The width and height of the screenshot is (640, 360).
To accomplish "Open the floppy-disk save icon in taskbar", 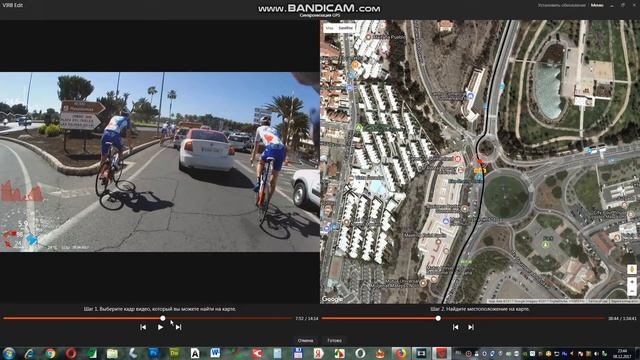I will coord(298,353).
